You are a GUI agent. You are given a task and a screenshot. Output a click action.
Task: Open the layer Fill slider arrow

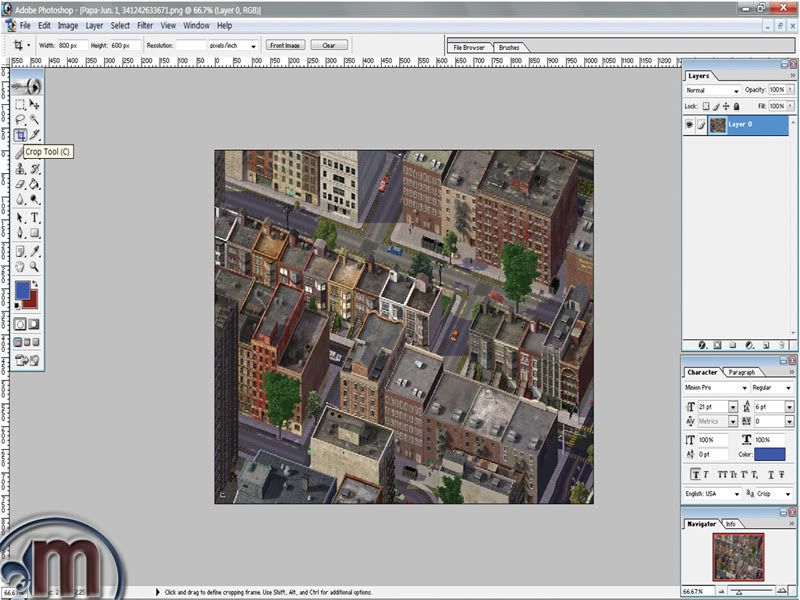coord(790,106)
